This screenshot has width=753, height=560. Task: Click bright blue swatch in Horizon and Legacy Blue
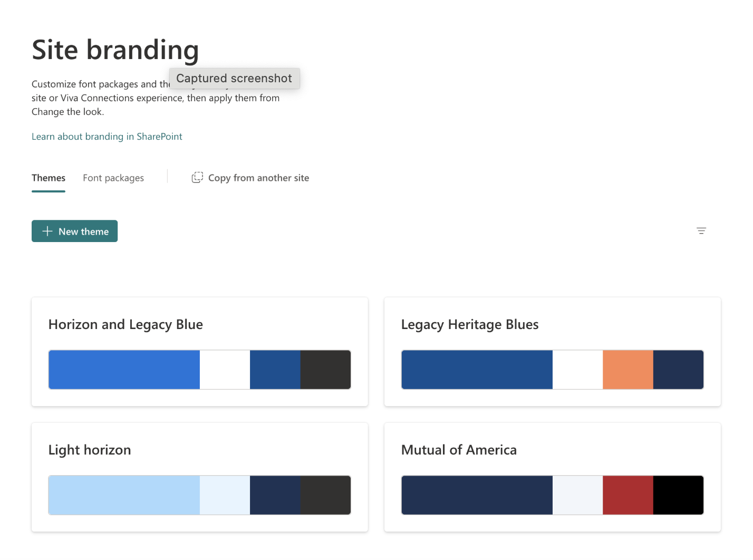[x=124, y=370]
